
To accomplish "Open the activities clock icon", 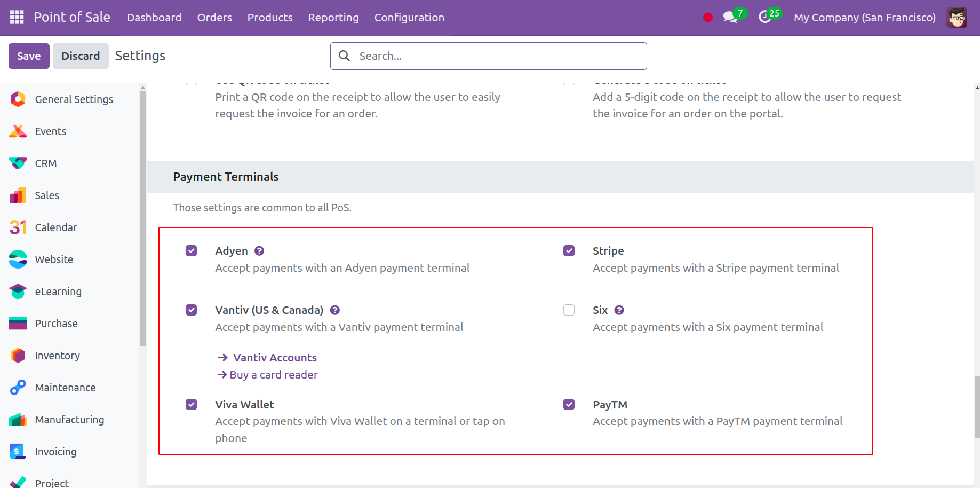I will [x=765, y=18].
